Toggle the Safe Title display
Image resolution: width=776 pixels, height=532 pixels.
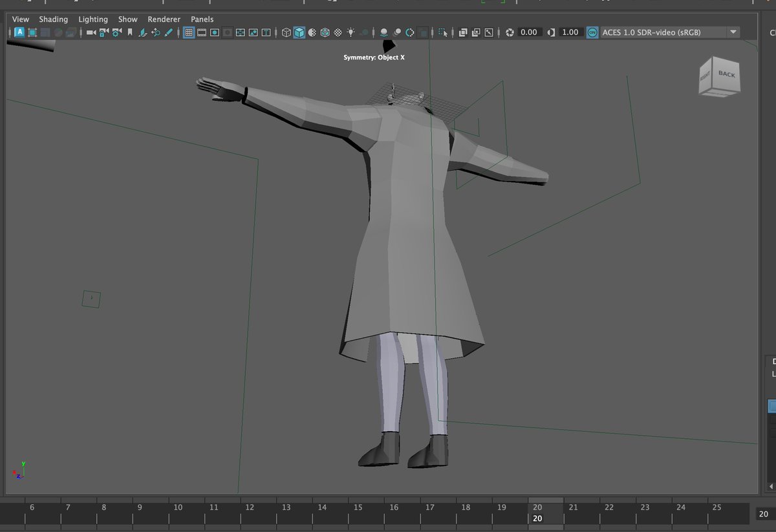coord(266,32)
